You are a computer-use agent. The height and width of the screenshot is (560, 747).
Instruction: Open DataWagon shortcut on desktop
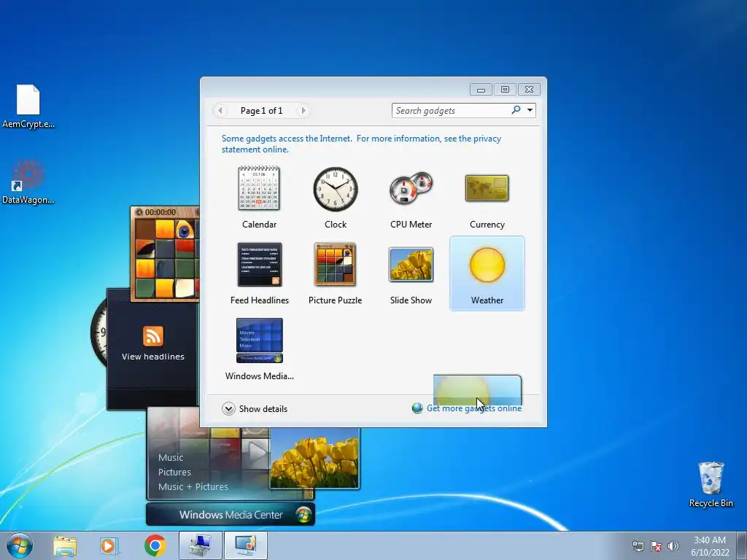pyautogui.click(x=28, y=182)
